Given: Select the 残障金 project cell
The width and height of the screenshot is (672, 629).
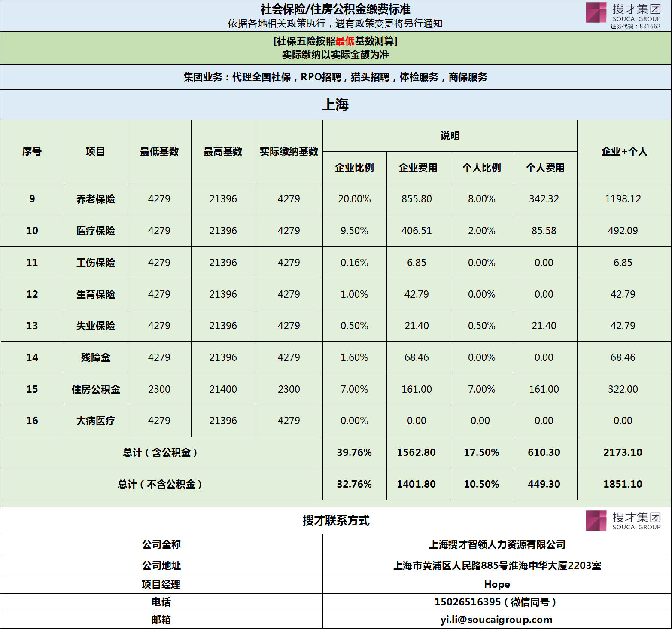Looking at the screenshot, I should click(x=95, y=357).
